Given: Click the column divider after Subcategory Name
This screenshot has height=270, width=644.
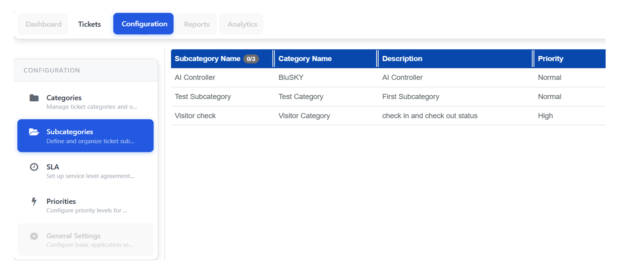Looking at the screenshot, I should pyautogui.click(x=274, y=59).
